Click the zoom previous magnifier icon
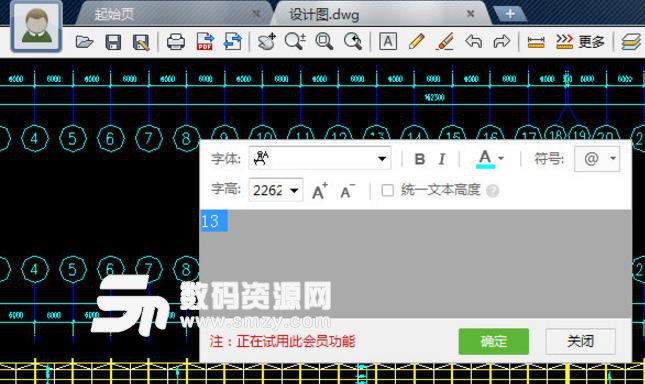This screenshot has width=645, height=384. [x=353, y=42]
